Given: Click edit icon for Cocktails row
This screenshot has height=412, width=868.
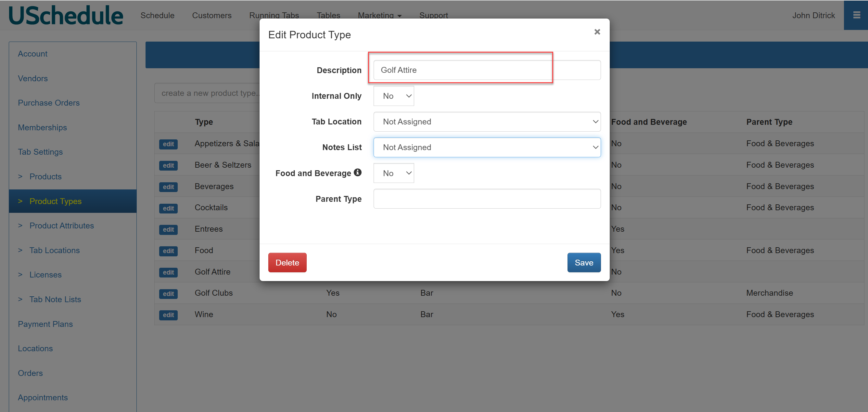Looking at the screenshot, I should point(168,208).
